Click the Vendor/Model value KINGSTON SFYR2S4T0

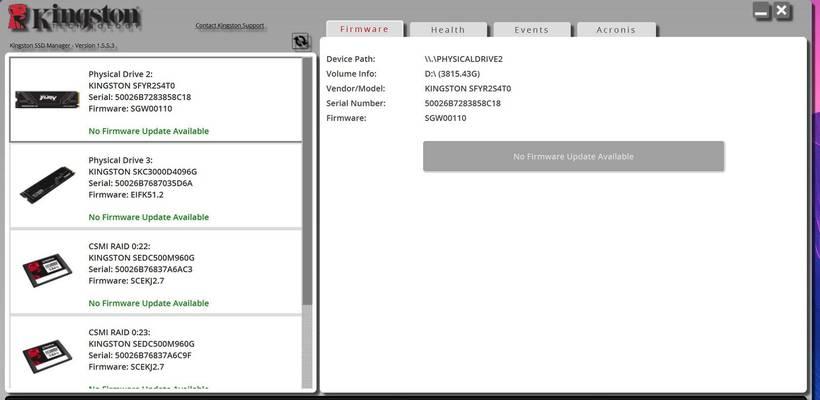click(x=468, y=88)
